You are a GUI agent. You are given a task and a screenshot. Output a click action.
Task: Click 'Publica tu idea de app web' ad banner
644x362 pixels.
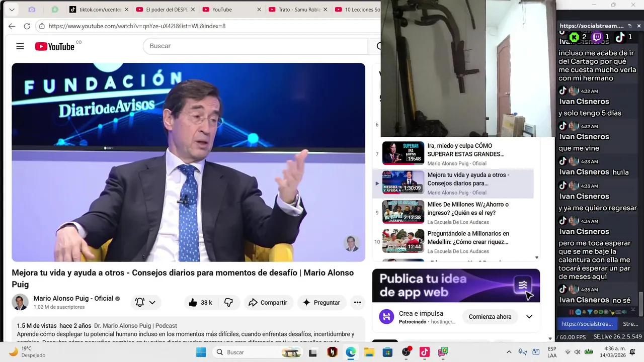pos(456,286)
